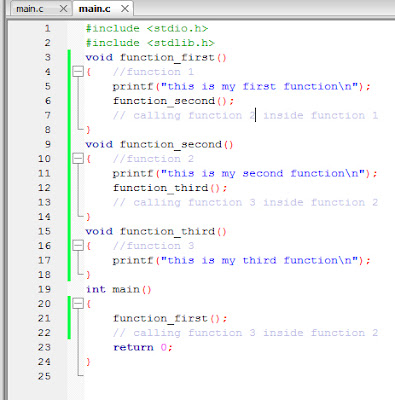This screenshot has height=400, width=395.
Task: Click 'return 0;' statement
Action: [x=143, y=348]
